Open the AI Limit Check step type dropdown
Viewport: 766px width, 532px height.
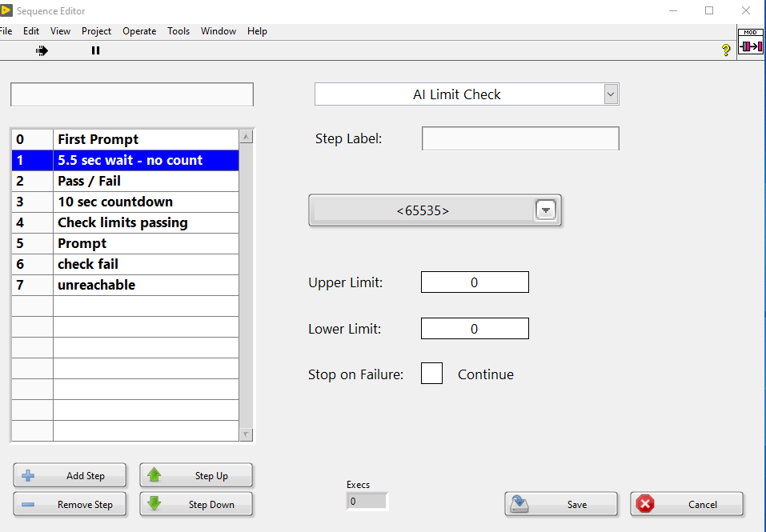[x=610, y=94]
